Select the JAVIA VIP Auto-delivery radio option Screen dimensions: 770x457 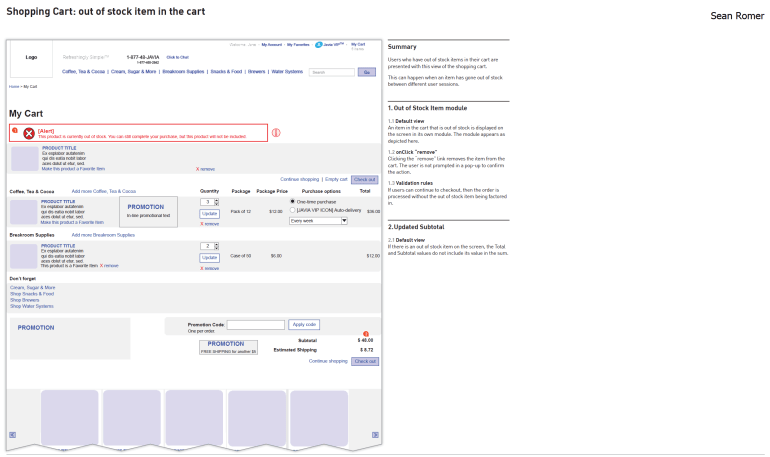(x=293, y=210)
